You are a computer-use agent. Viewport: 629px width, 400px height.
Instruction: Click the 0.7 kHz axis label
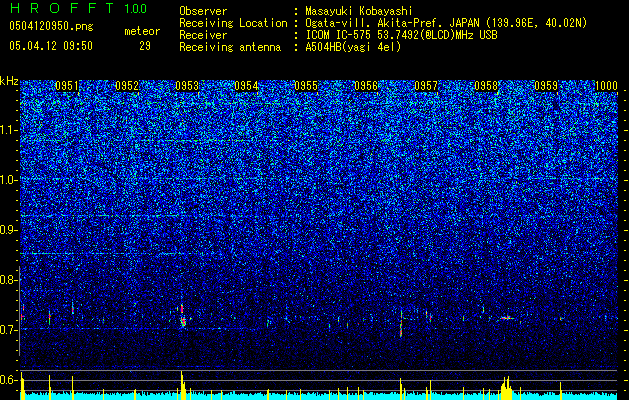click(x=8, y=330)
